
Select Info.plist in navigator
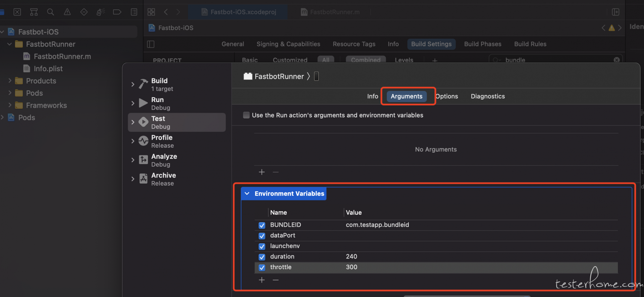pyautogui.click(x=48, y=68)
